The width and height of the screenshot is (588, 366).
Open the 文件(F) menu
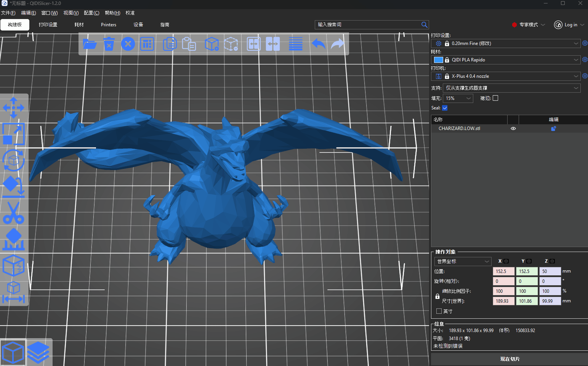(8, 13)
